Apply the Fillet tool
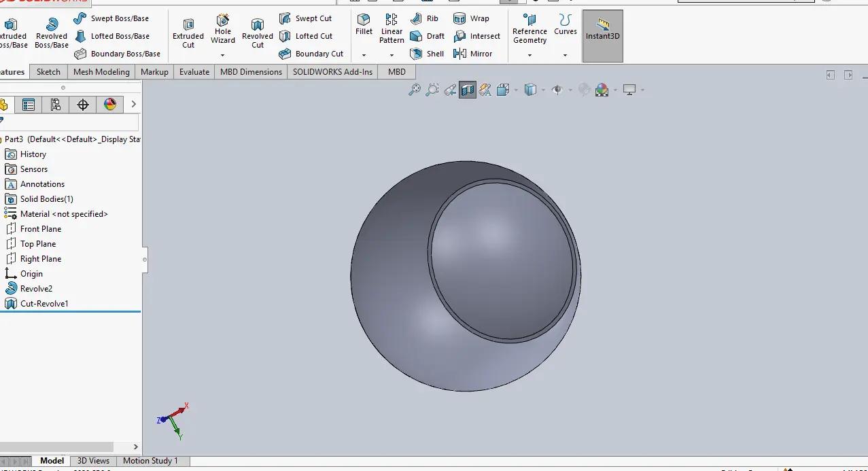This screenshot has width=868, height=471. tap(364, 24)
